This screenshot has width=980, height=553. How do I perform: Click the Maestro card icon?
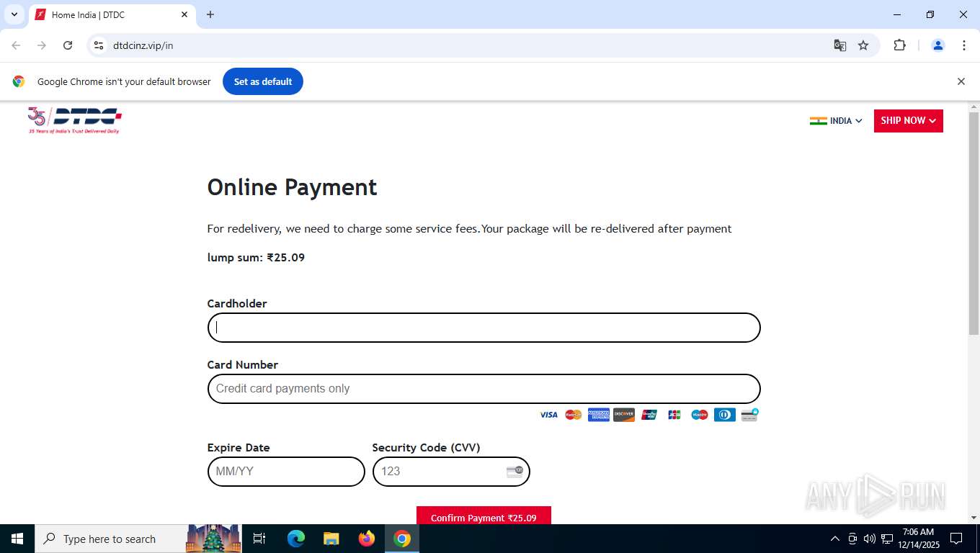(700, 415)
